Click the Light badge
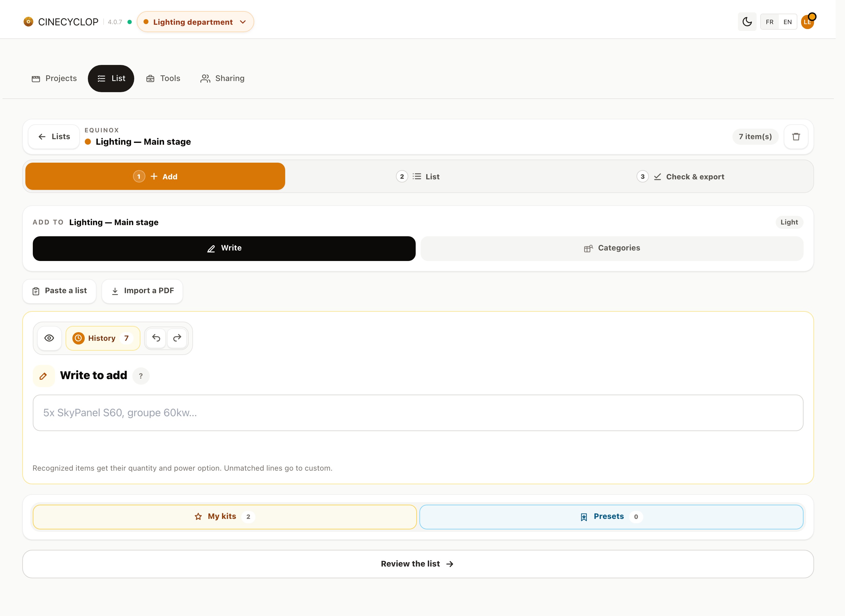Screen dimensions: 845x616 point(789,222)
